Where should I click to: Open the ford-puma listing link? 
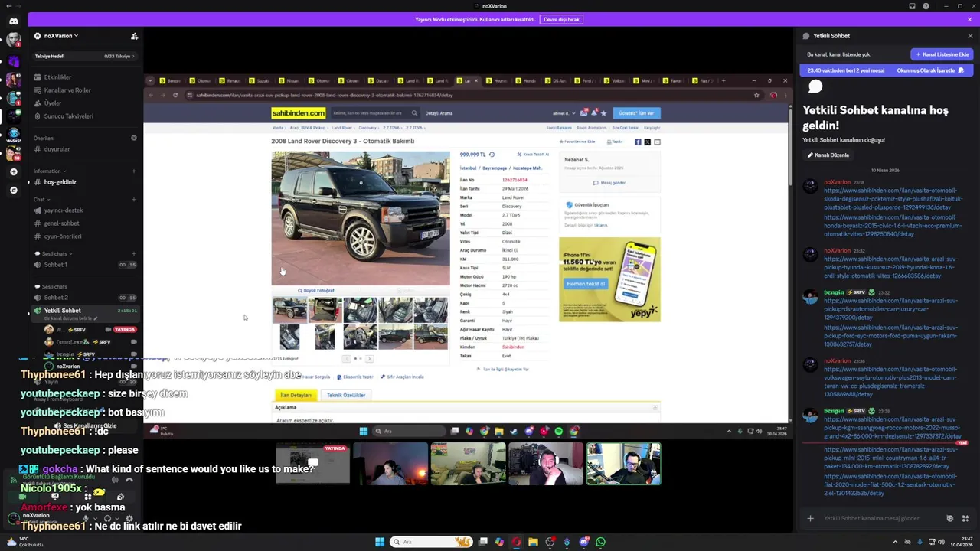[890, 336]
